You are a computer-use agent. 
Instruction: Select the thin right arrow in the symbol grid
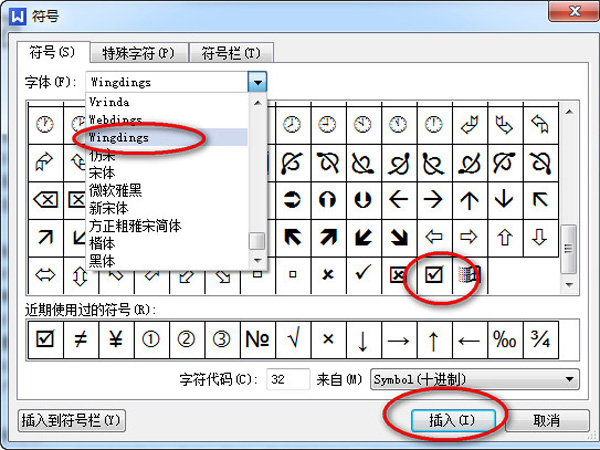click(x=433, y=199)
